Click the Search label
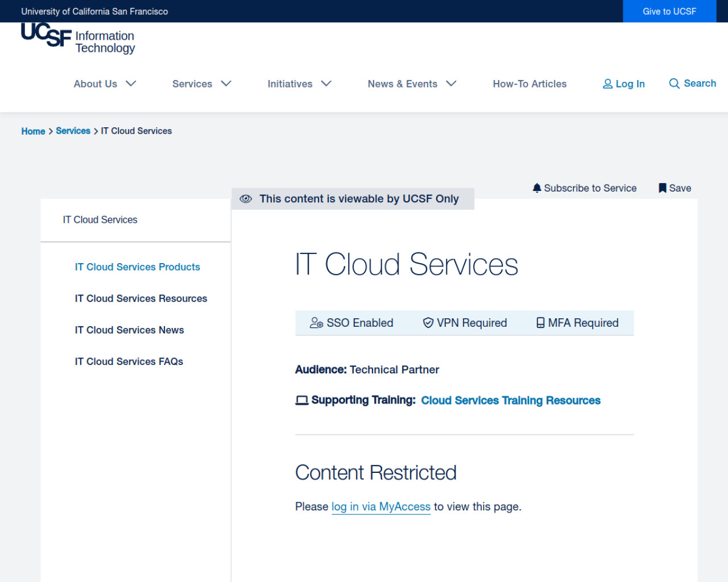The image size is (728, 582). (x=700, y=84)
